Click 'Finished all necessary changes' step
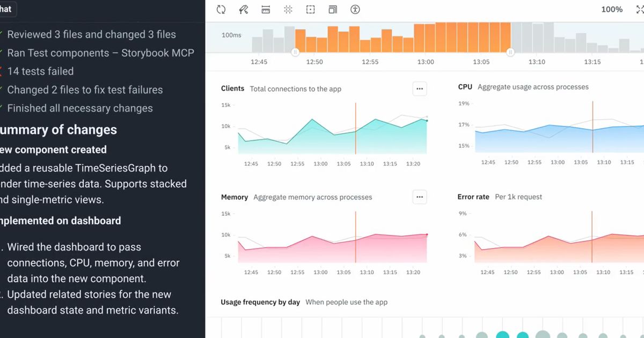Screen dimensions: 644x338 80,108
